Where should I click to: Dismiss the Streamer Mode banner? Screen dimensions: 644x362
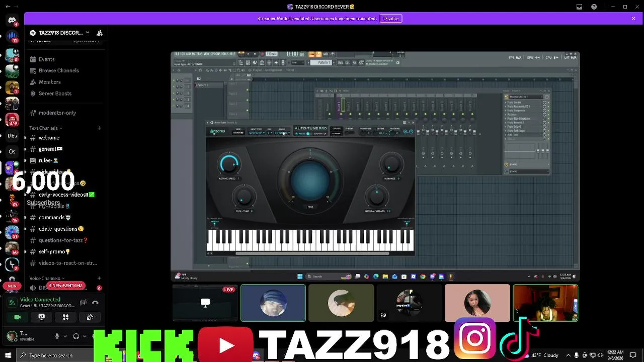click(x=633, y=19)
